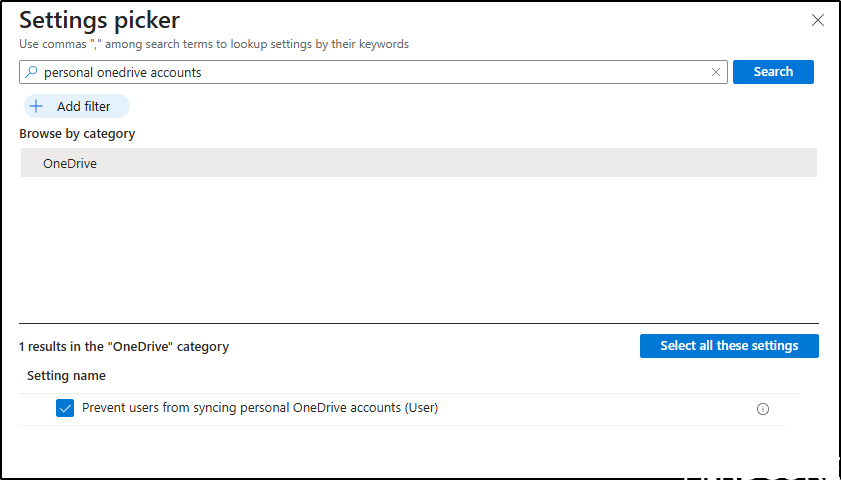Image resolution: width=841 pixels, height=480 pixels.
Task: Click the Setting name column header
Action: tap(66, 376)
